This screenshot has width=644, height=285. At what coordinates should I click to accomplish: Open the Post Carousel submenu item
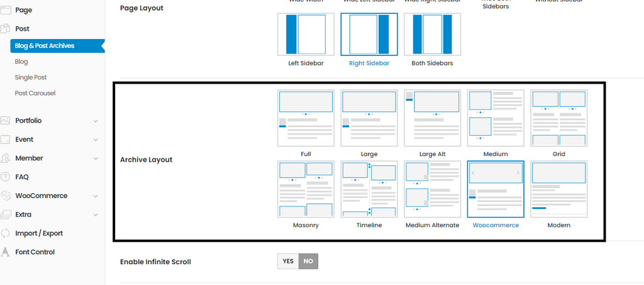[35, 93]
